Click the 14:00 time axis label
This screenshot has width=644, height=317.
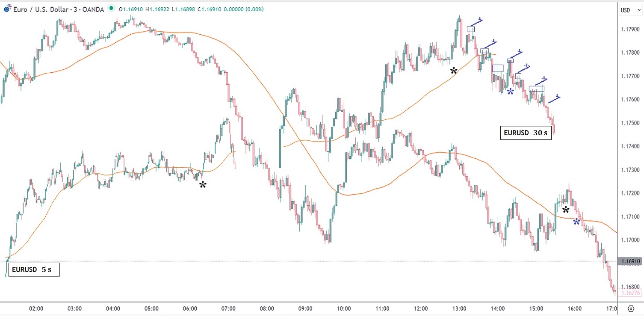tap(498, 308)
